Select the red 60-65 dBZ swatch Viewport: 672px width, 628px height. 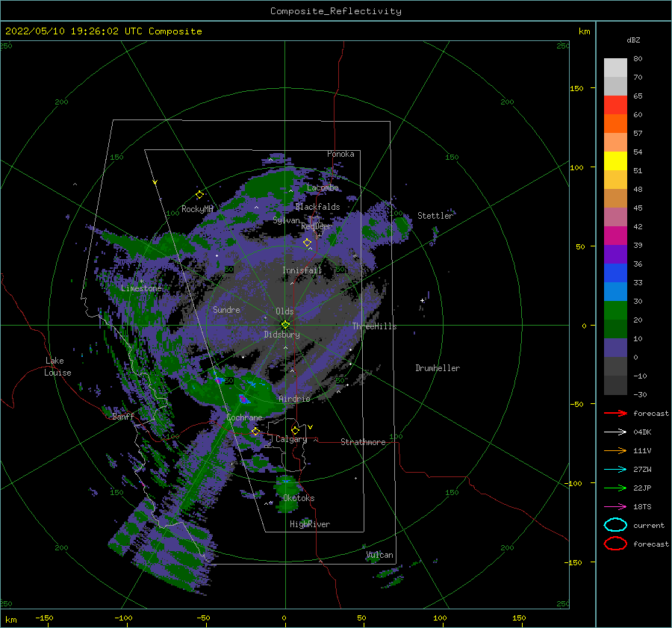coord(615,105)
